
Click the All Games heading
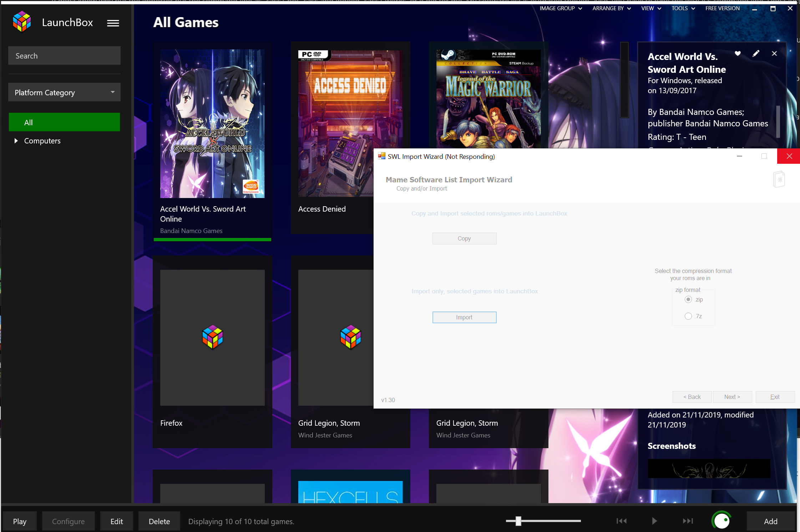click(186, 22)
